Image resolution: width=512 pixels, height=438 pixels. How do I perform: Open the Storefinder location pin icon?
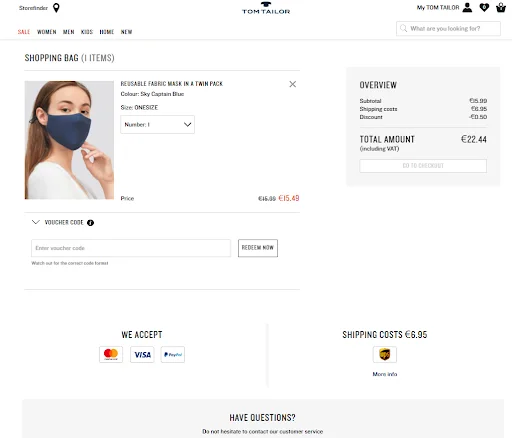click(56, 8)
